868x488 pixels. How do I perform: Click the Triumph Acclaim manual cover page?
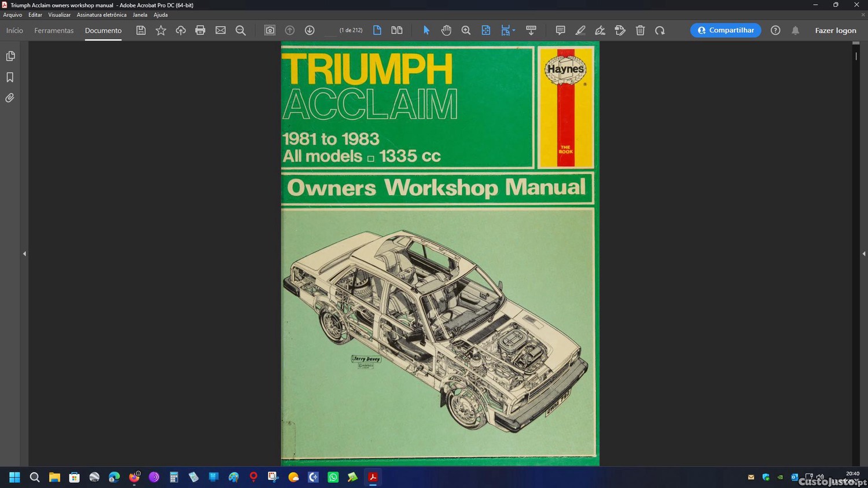point(440,254)
